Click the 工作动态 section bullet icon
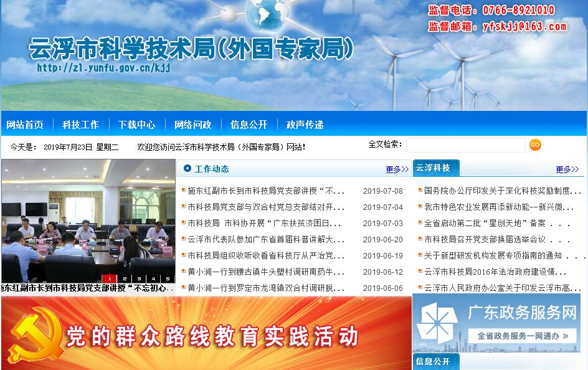 [187, 168]
